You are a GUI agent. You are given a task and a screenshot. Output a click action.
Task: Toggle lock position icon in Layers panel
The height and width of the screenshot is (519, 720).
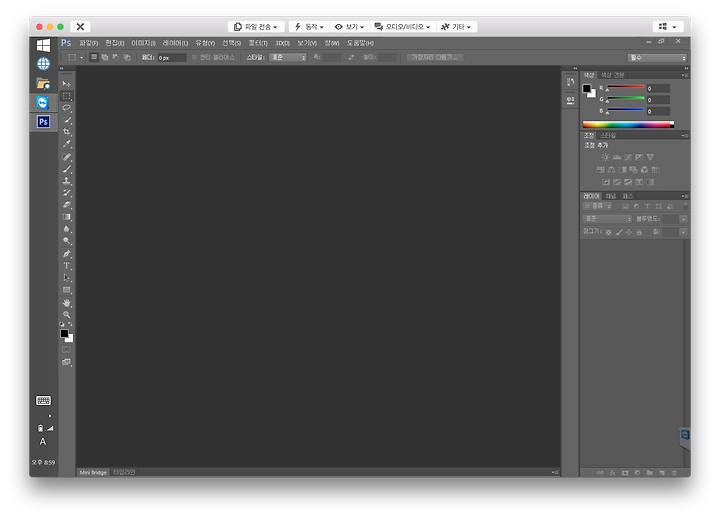coord(629,232)
